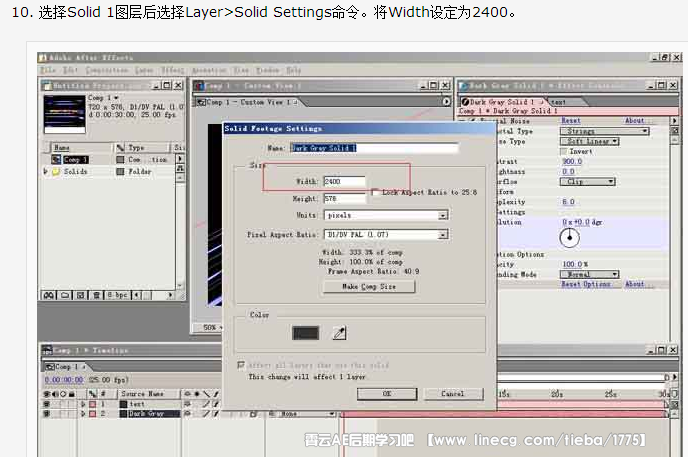Screen dimensions: 688x457
Task: Click the trash delete icon in Project panel
Action: [x=97, y=295]
